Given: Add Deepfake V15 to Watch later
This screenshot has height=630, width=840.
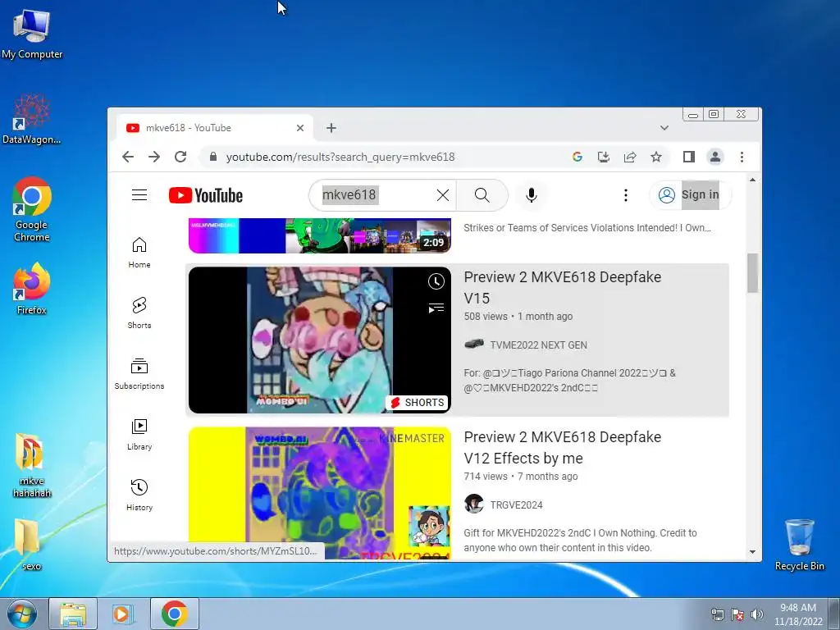Looking at the screenshot, I should (436, 281).
